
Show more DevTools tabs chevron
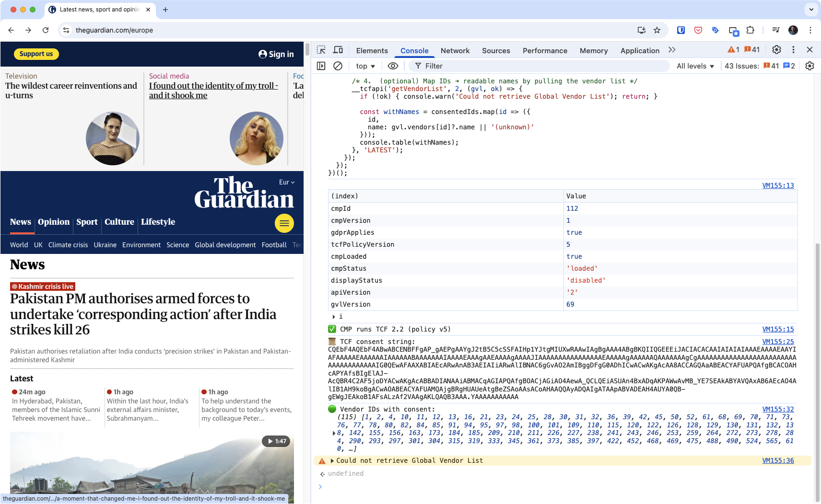[x=672, y=50]
